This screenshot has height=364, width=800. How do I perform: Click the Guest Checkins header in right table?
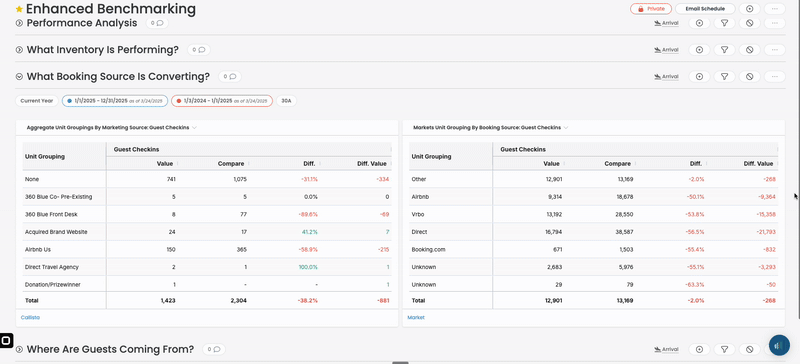pos(523,150)
